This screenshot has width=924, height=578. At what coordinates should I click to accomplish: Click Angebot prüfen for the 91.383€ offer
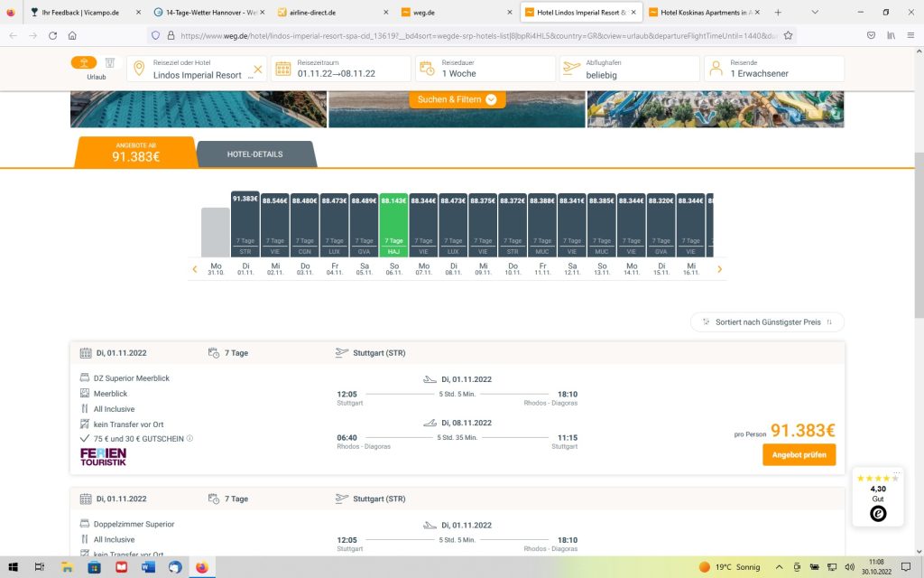point(799,455)
